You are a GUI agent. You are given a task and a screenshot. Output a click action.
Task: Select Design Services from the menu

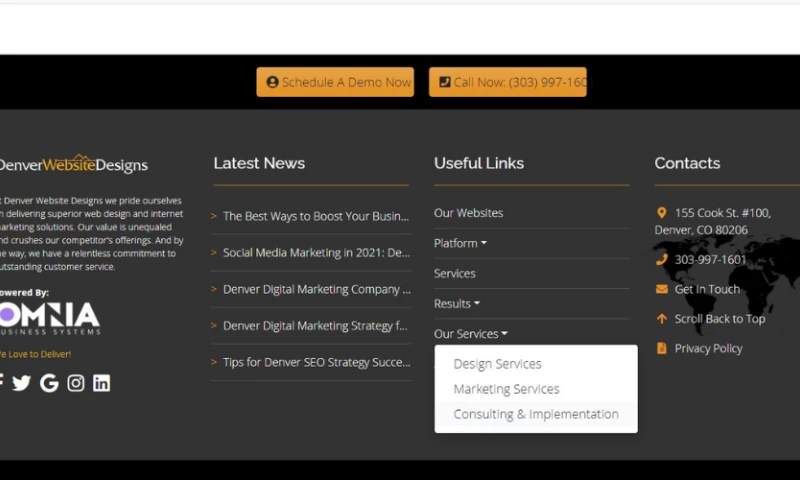click(x=497, y=364)
